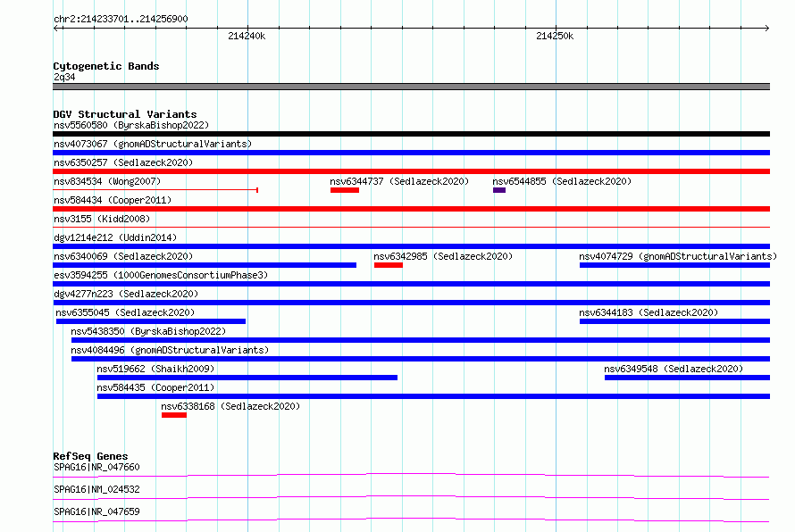Image resolution: width=795 pixels, height=532 pixels.
Task: Select the dgv1214e212 (Uddin2014) label
Action: [x=115, y=237]
